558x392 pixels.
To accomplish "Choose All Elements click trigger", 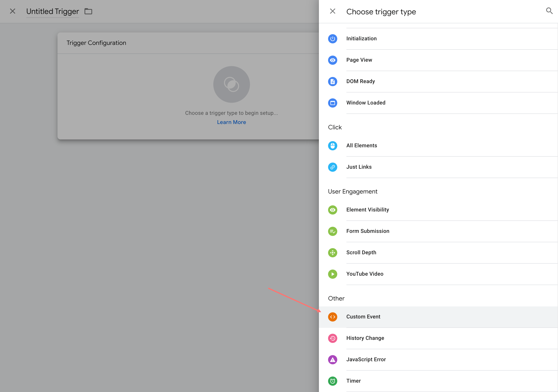I will 438,146.
